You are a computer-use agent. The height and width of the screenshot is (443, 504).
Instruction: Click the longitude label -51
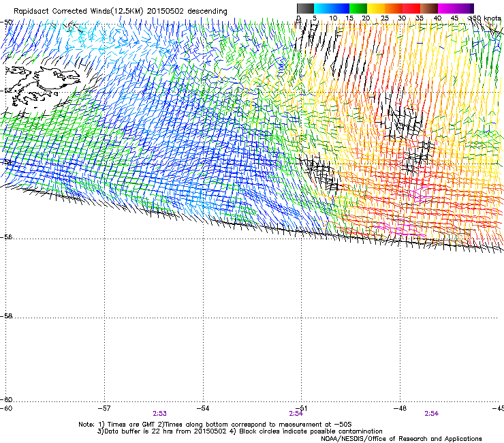302,408
